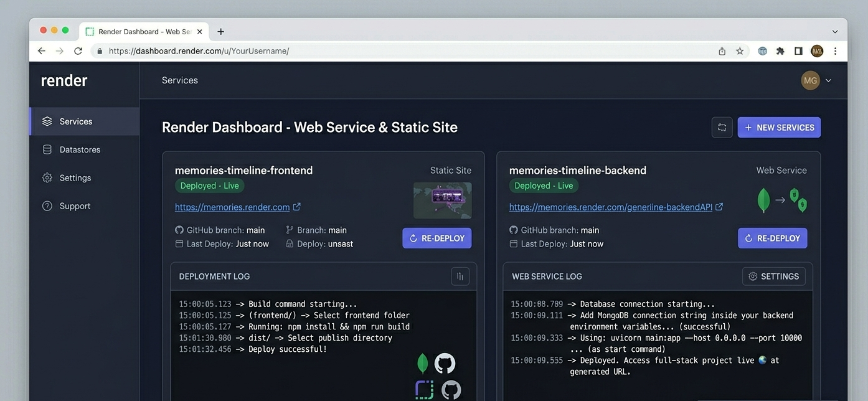Click the sidebar Settings gear icon
Screen dimensions: 868x401
[47, 177]
